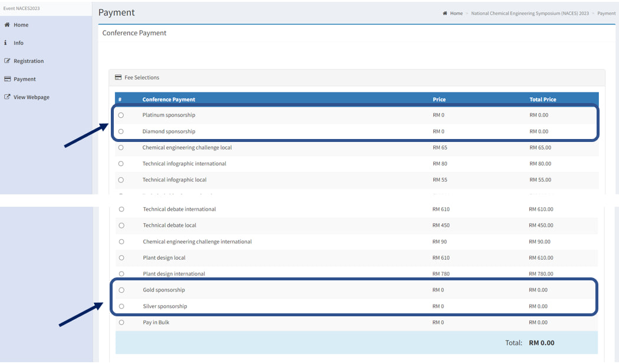The image size is (619, 364).
Task: Select Platinum sponsorship radio button
Action: point(121,115)
